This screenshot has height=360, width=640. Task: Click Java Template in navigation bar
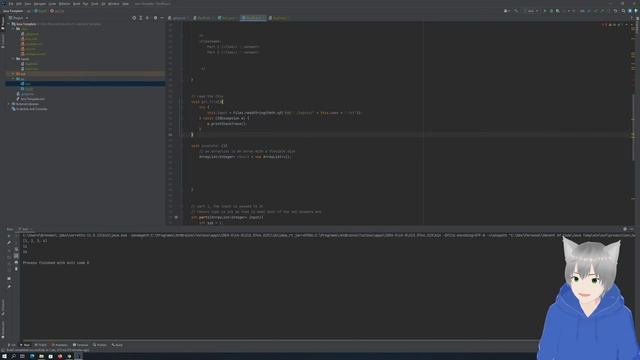[x=13, y=11]
